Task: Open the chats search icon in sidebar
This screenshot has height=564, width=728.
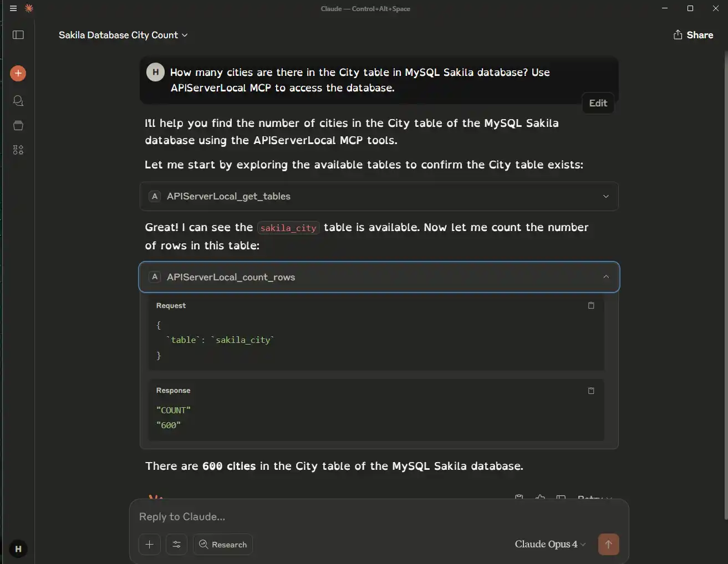Action: point(18,101)
